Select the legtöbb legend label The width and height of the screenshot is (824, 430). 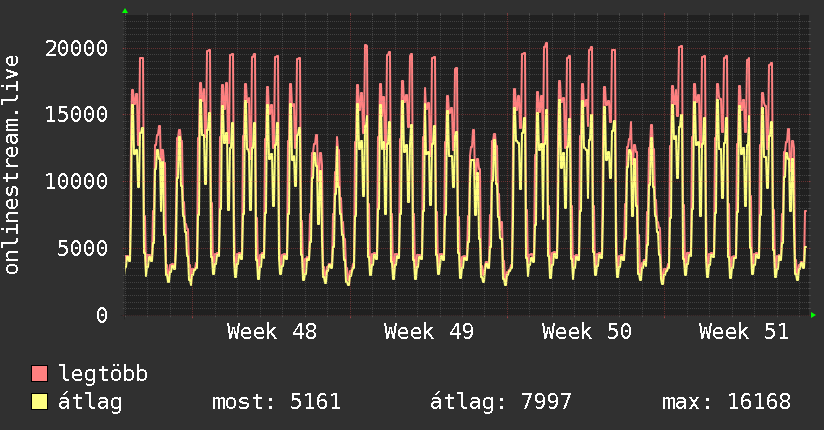coord(103,373)
